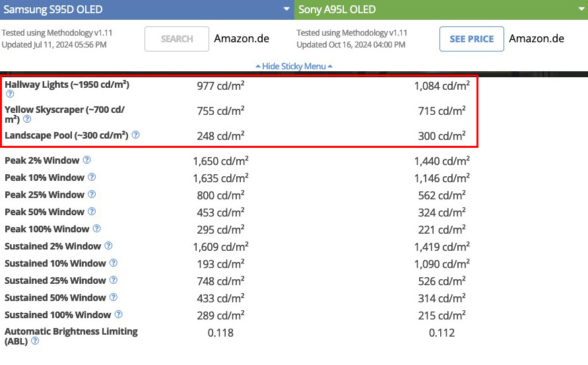Click help icon for Sustained 10% Window
Image resolution: width=588 pixels, height=365 pixels.
[114, 263]
